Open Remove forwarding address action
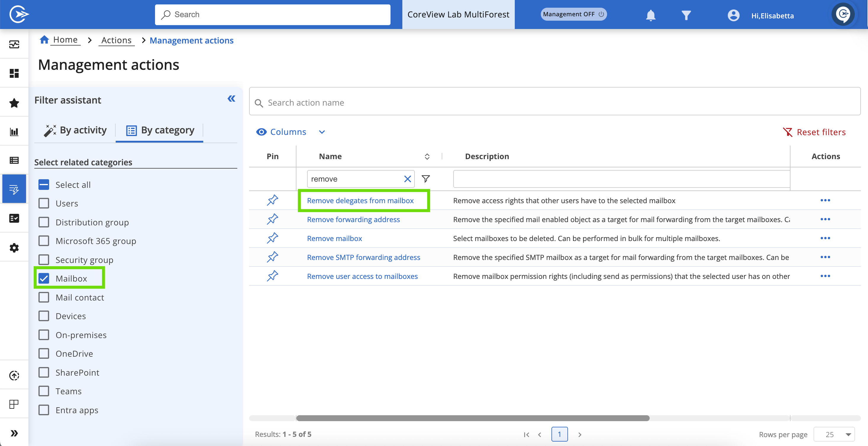Image resolution: width=868 pixels, height=446 pixels. click(x=353, y=219)
